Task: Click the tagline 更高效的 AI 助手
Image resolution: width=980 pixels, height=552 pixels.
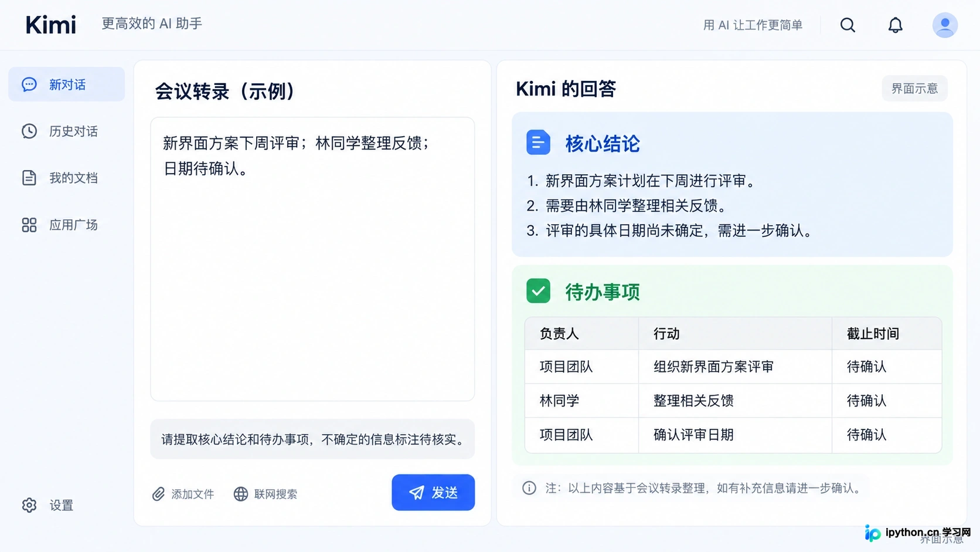Action: click(x=152, y=23)
